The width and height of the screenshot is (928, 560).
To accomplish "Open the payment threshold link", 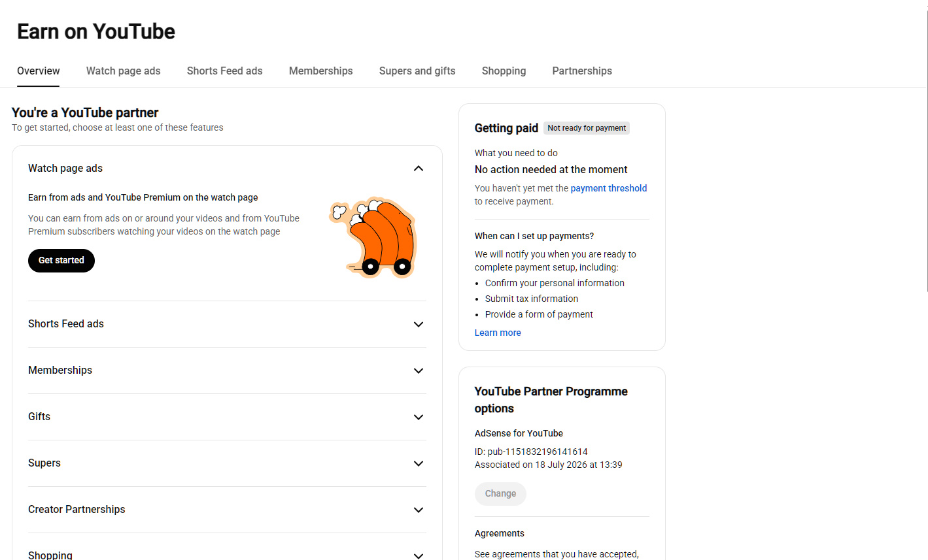I will (609, 188).
